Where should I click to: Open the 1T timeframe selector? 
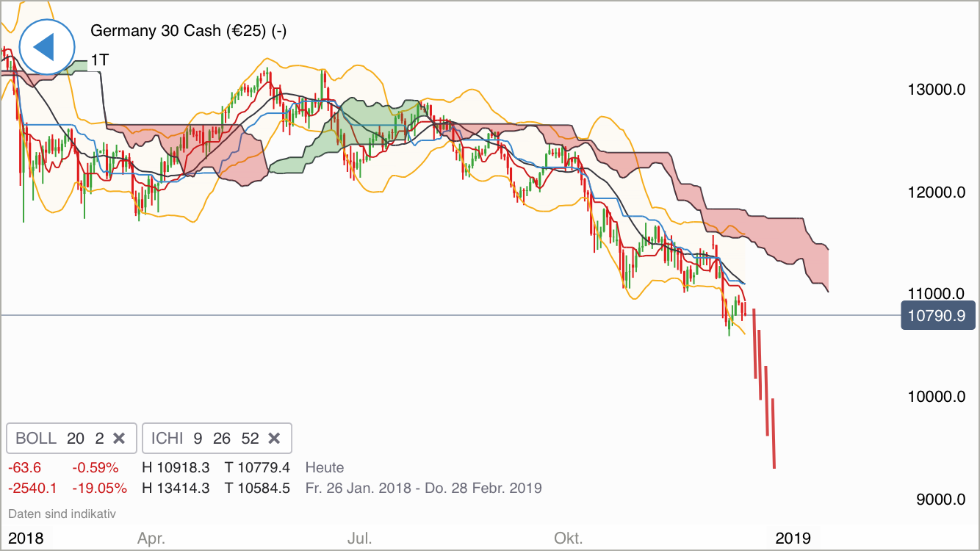(x=99, y=60)
